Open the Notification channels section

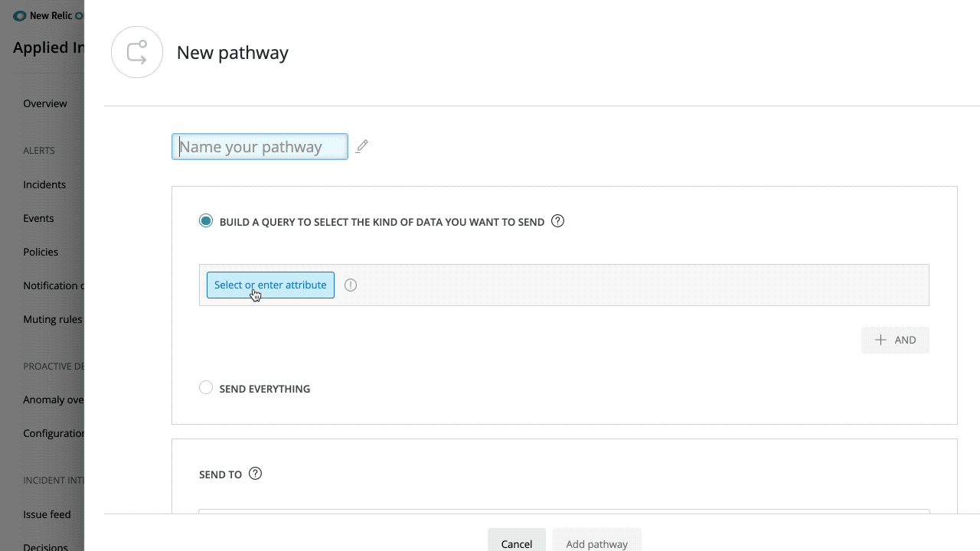pyautogui.click(x=54, y=285)
